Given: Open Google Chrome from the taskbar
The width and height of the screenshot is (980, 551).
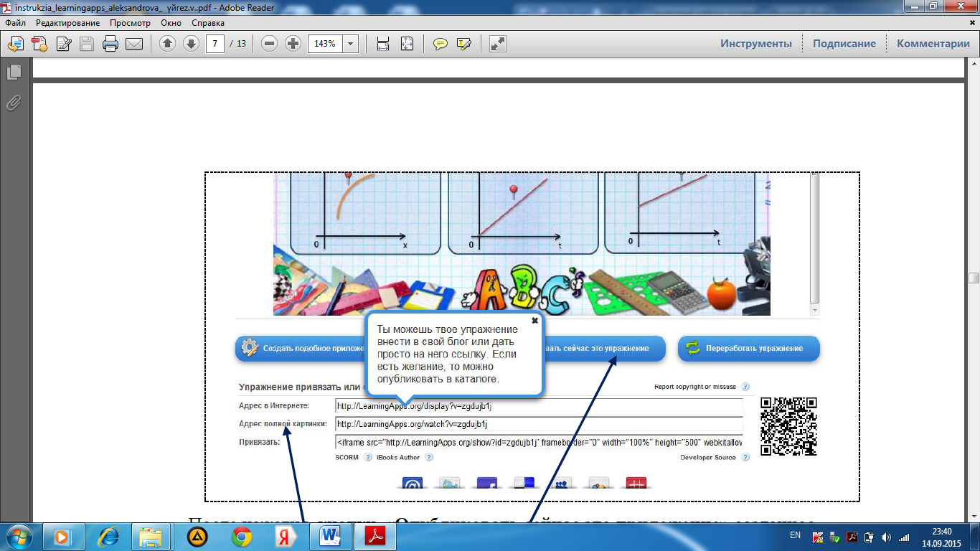Looking at the screenshot, I should (242, 536).
